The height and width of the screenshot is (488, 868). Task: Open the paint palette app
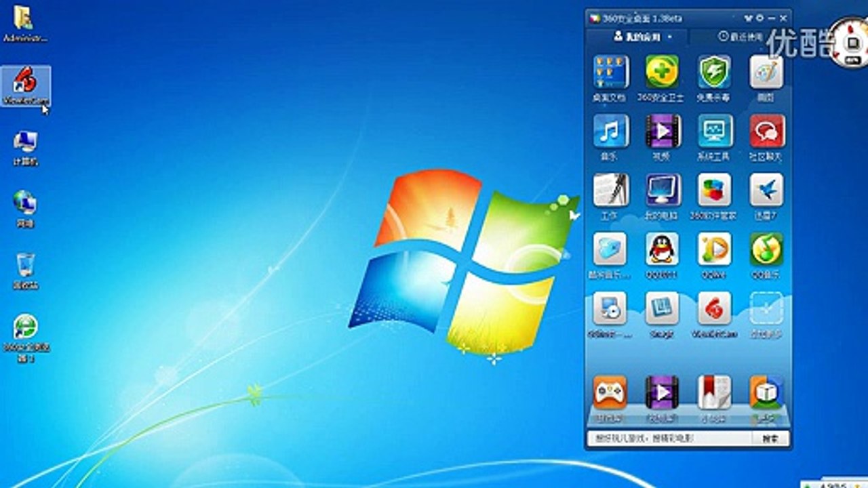[766, 73]
